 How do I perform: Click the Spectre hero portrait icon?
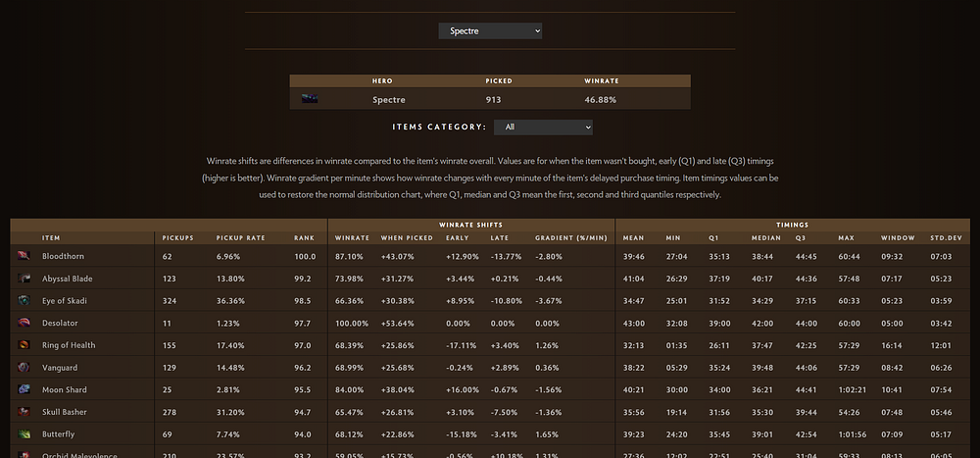[310, 99]
